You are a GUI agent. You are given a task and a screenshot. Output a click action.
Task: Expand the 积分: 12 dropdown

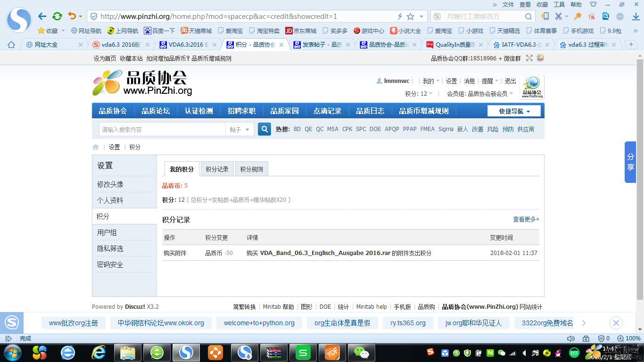coord(419,94)
